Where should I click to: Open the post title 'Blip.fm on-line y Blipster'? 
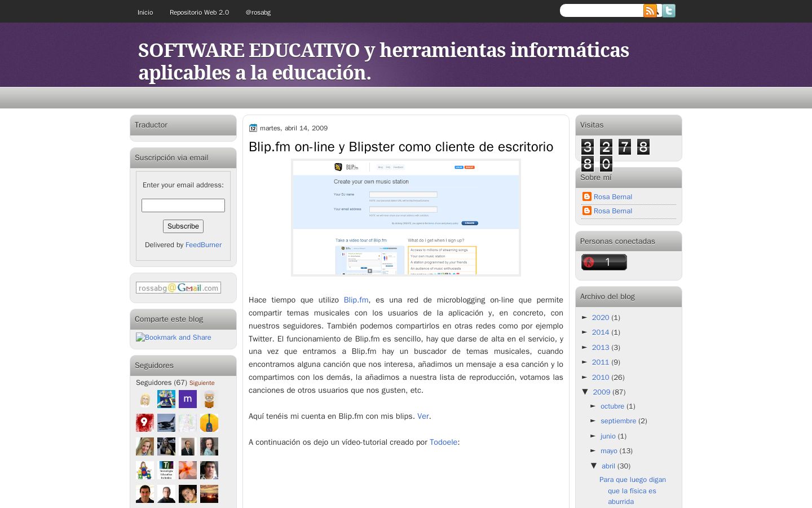401,147
